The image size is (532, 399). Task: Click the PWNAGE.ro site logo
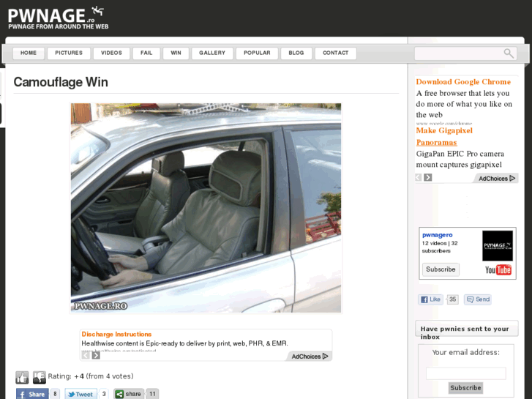58,18
